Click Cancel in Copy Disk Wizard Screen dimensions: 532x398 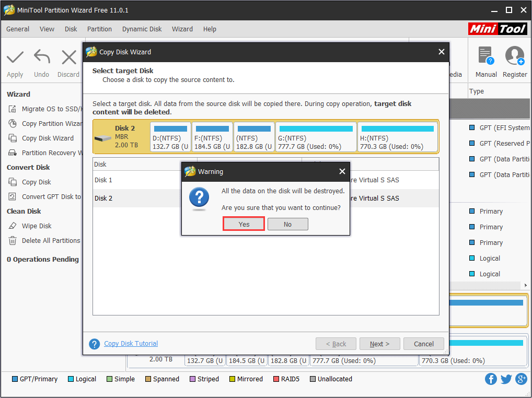tap(424, 344)
